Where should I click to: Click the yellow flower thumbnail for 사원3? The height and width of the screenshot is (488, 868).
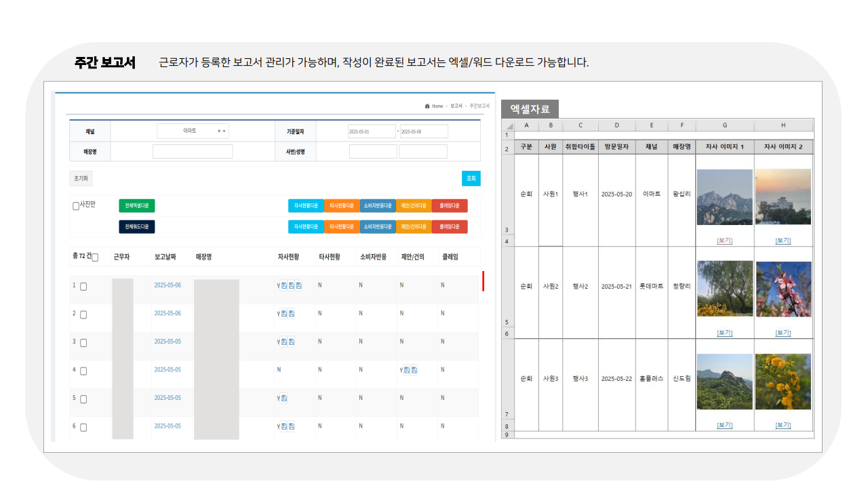pos(783,380)
